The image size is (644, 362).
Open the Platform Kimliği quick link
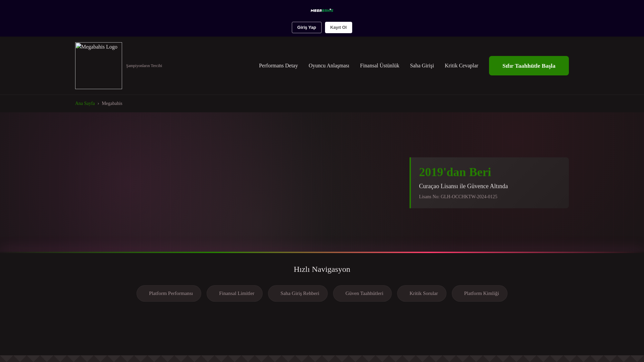pyautogui.click(x=480, y=293)
